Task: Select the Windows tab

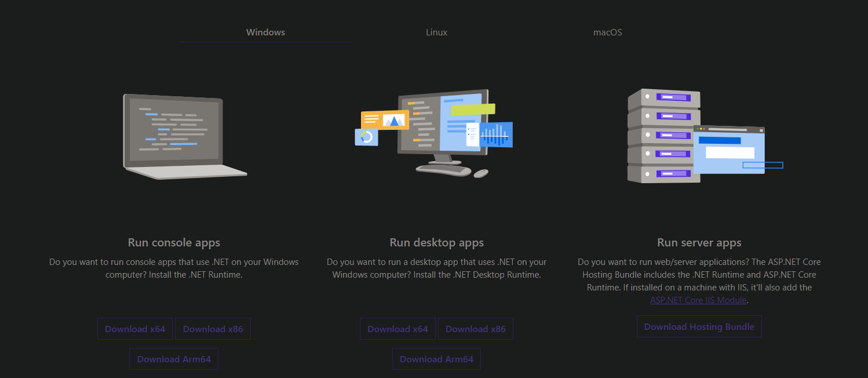Action: click(x=265, y=32)
